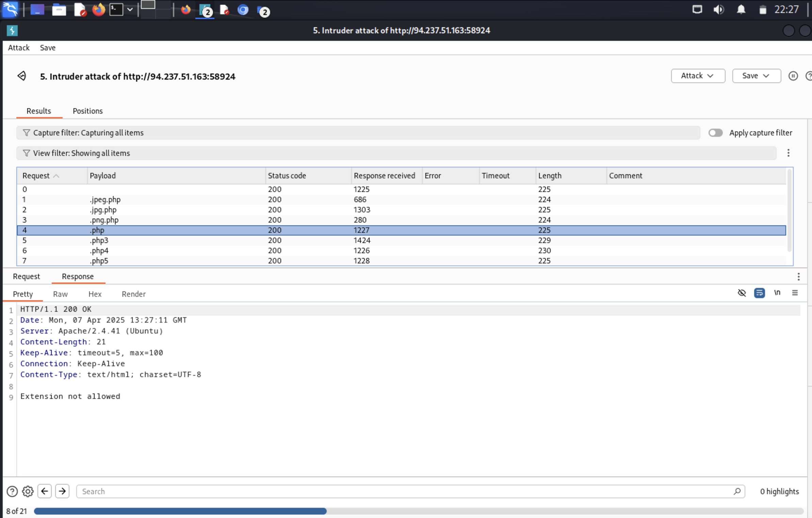Open the Capture filter settings bar
The height and width of the screenshot is (518, 812).
[x=358, y=133]
